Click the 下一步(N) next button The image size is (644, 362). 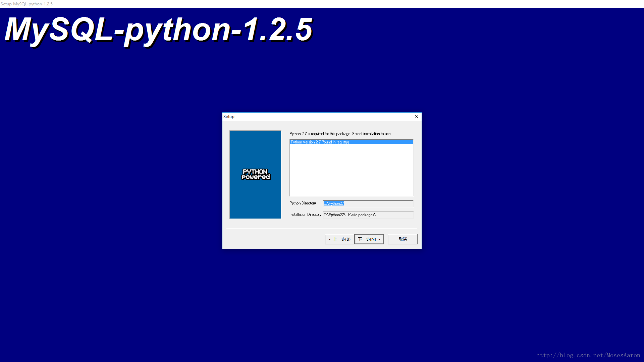(369, 239)
